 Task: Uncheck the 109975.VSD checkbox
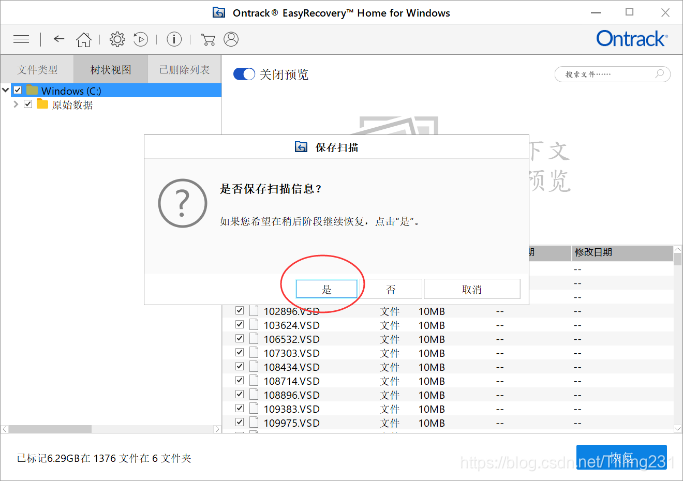pyautogui.click(x=239, y=422)
